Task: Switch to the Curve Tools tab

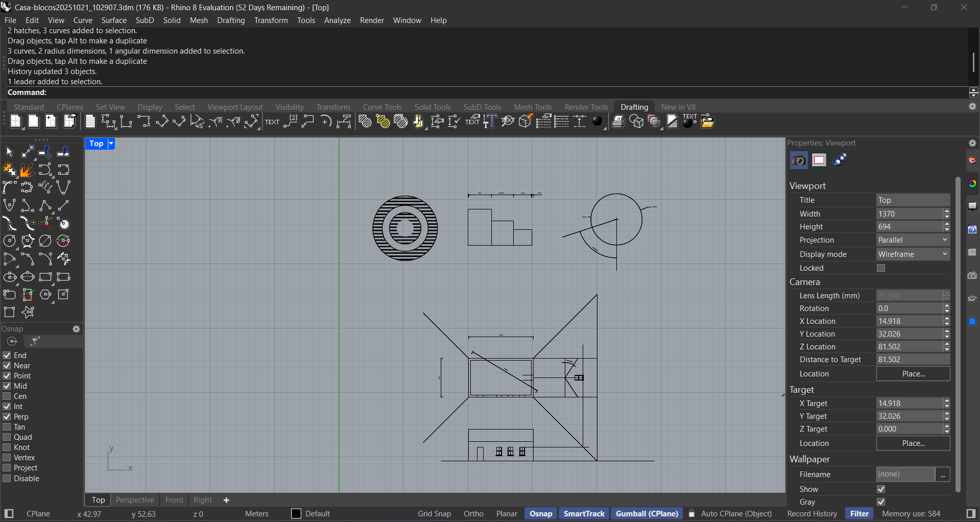Action: (382, 107)
